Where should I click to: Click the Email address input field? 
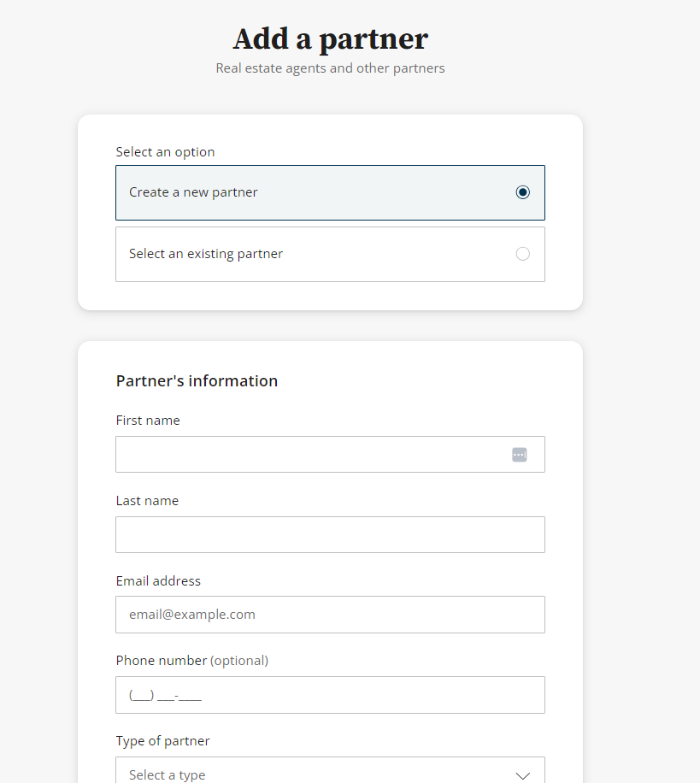[330, 615]
